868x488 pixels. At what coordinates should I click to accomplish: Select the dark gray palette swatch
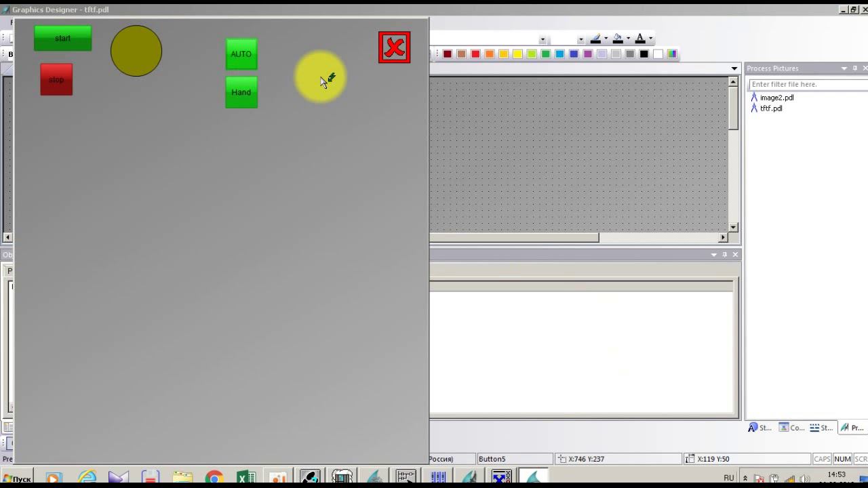pos(630,54)
